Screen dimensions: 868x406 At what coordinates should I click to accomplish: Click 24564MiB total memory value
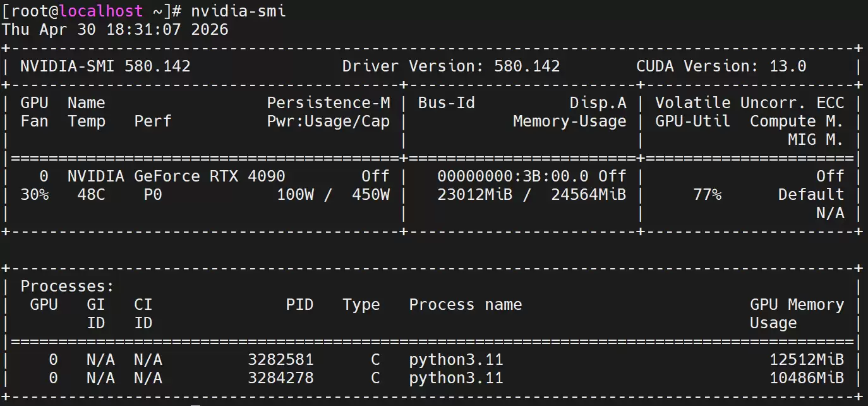tap(589, 195)
